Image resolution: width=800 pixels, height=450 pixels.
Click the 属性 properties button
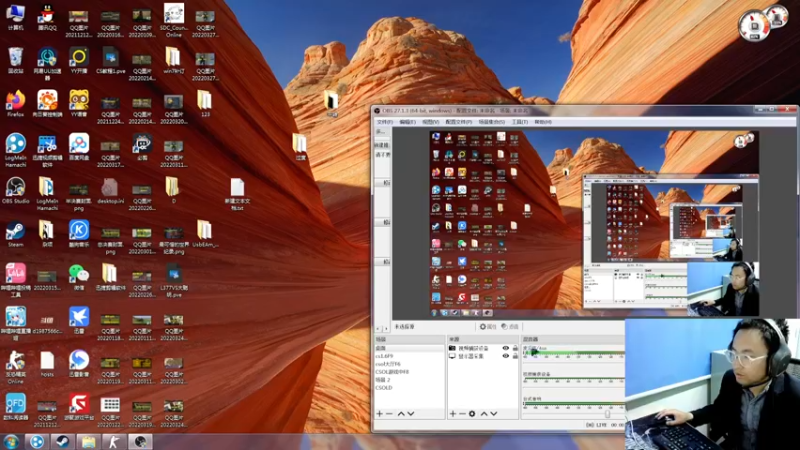[x=488, y=327]
